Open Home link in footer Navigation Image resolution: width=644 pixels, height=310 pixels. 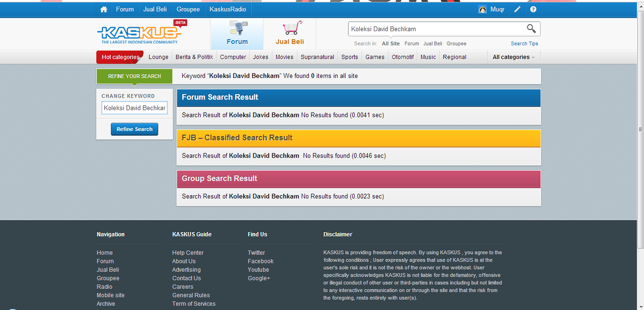coord(105,253)
